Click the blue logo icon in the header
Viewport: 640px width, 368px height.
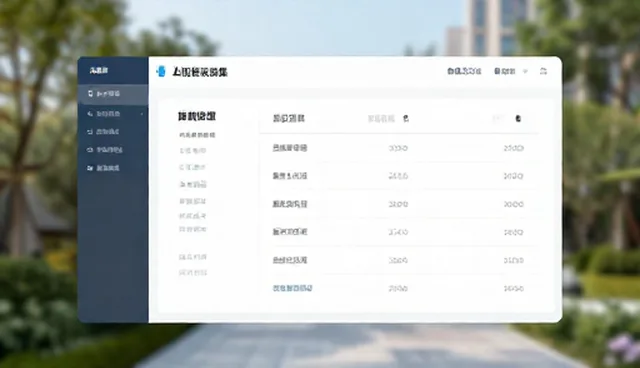point(161,71)
